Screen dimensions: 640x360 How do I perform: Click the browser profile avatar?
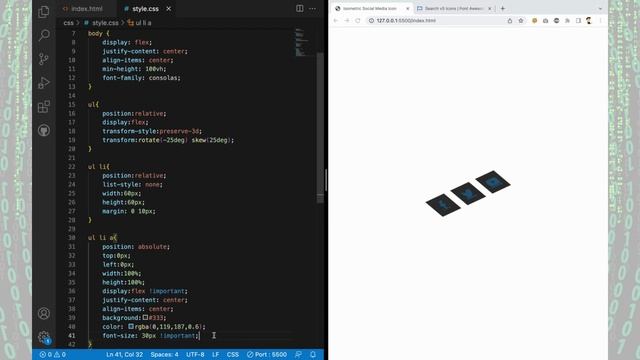coord(589,20)
